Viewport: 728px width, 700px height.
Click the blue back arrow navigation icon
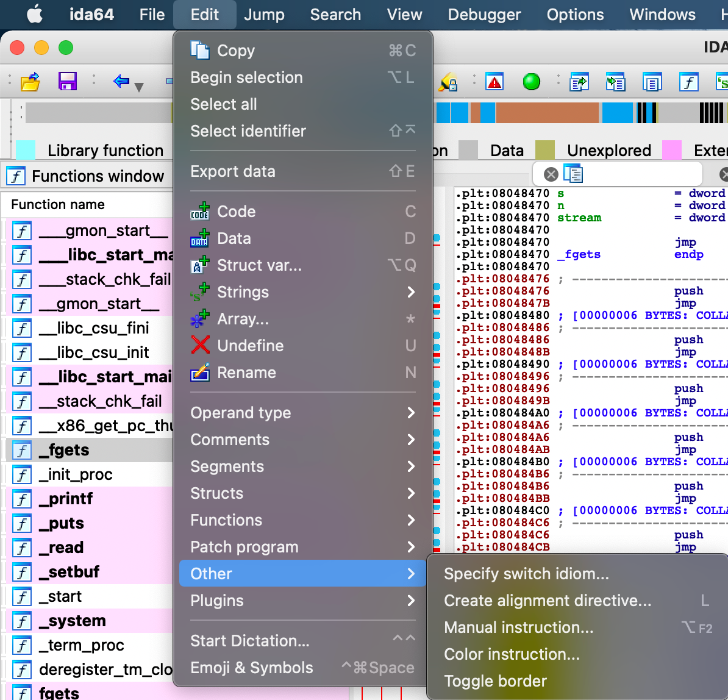pyautogui.click(x=121, y=81)
